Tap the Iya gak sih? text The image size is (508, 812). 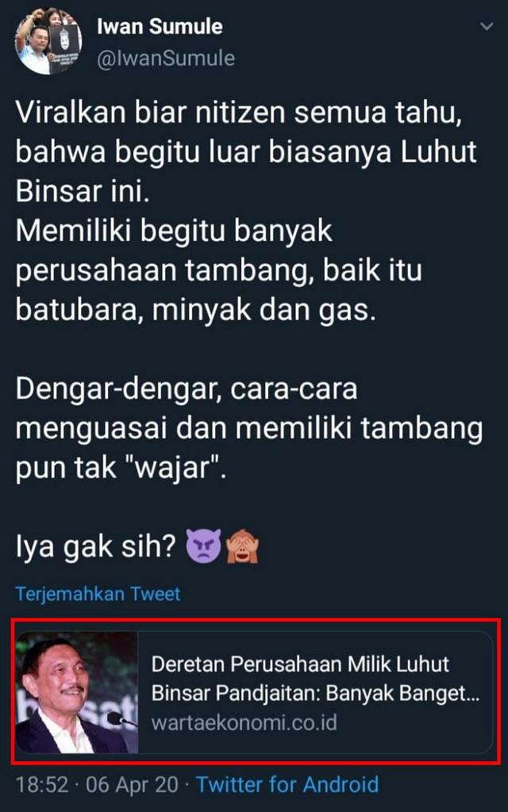(97, 547)
